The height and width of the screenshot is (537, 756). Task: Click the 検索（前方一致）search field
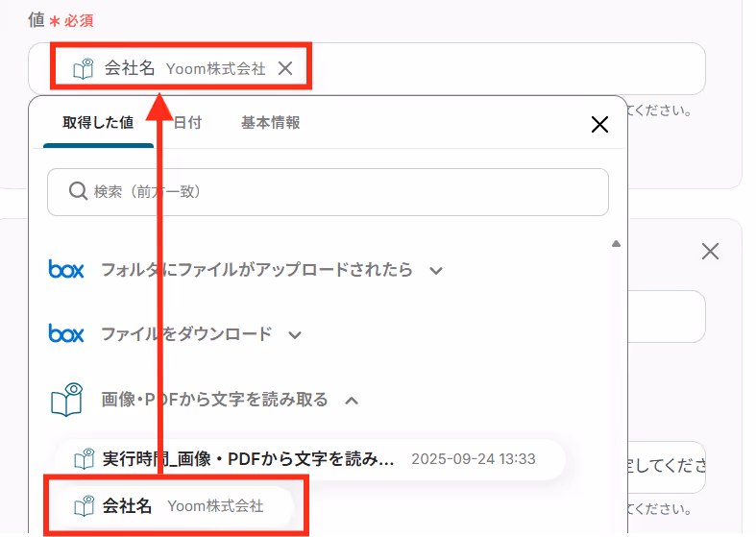328,192
